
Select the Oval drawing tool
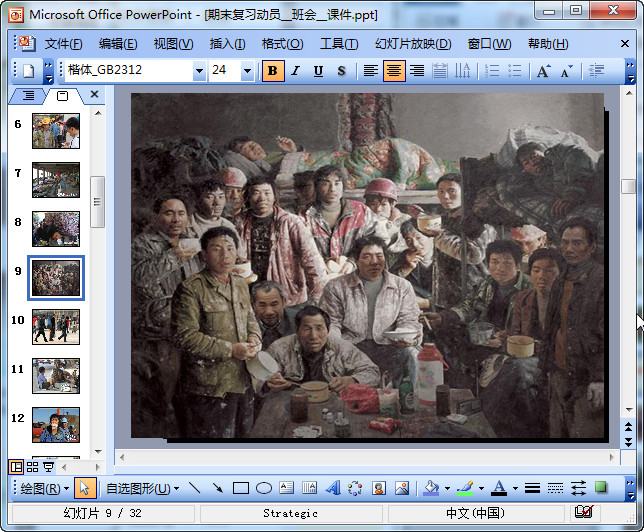(x=263, y=488)
